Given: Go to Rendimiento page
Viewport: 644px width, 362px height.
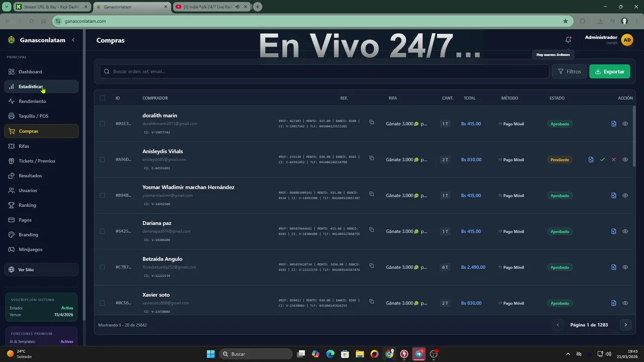Looking at the screenshot, I should (41, 101).
